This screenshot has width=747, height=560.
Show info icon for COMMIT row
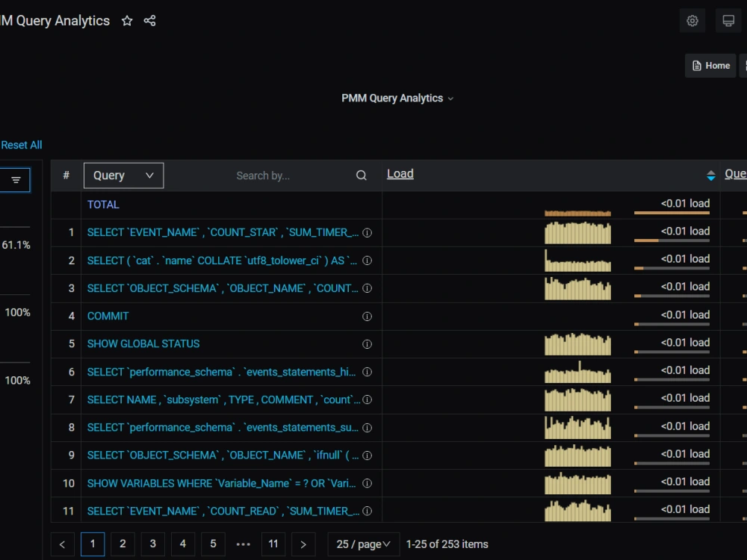click(x=367, y=316)
